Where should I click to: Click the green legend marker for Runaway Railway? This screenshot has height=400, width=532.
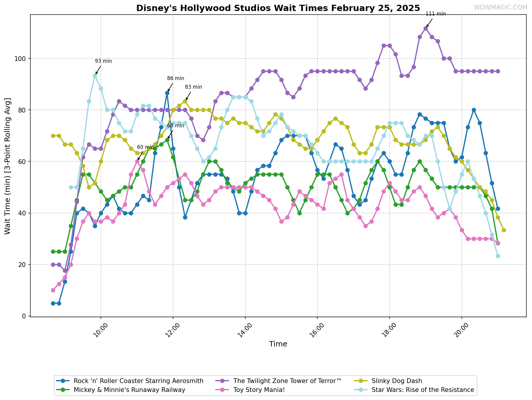coord(62,390)
